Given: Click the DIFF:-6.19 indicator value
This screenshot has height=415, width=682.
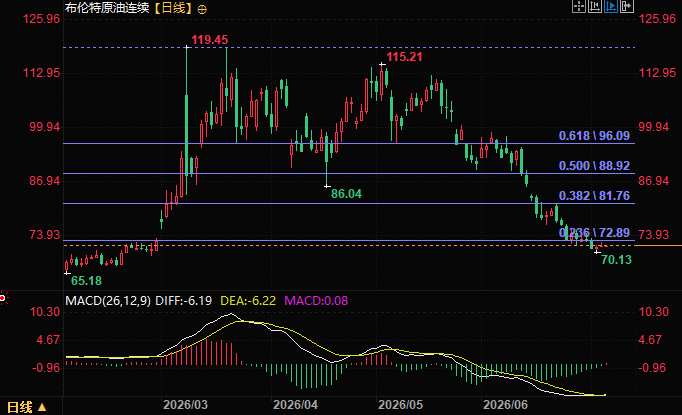Looking at the screenshot, I should (184, 301).
